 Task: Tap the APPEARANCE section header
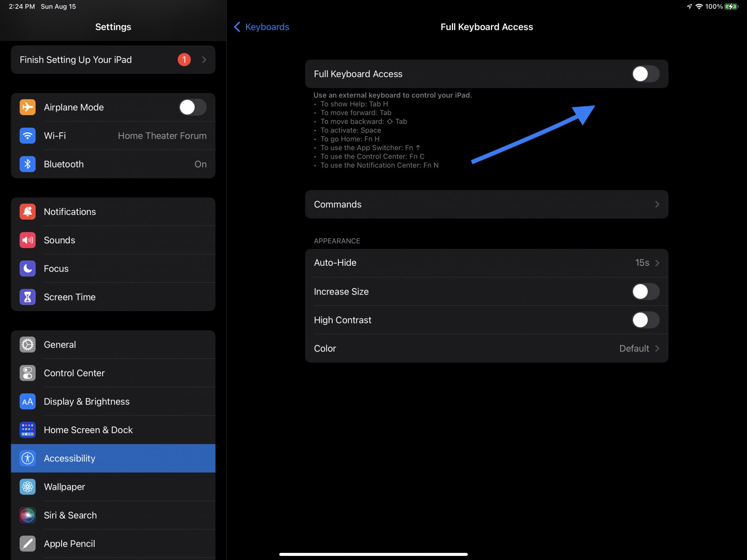337,241
